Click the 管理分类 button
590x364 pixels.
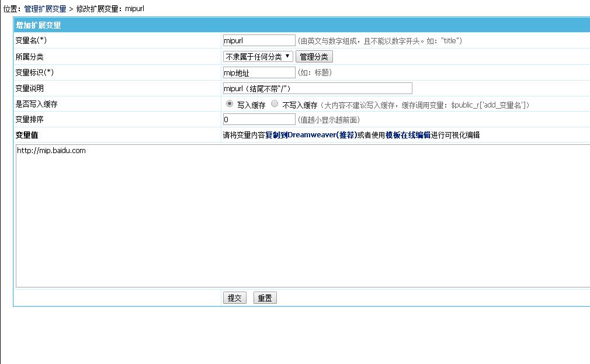[314, 56]
